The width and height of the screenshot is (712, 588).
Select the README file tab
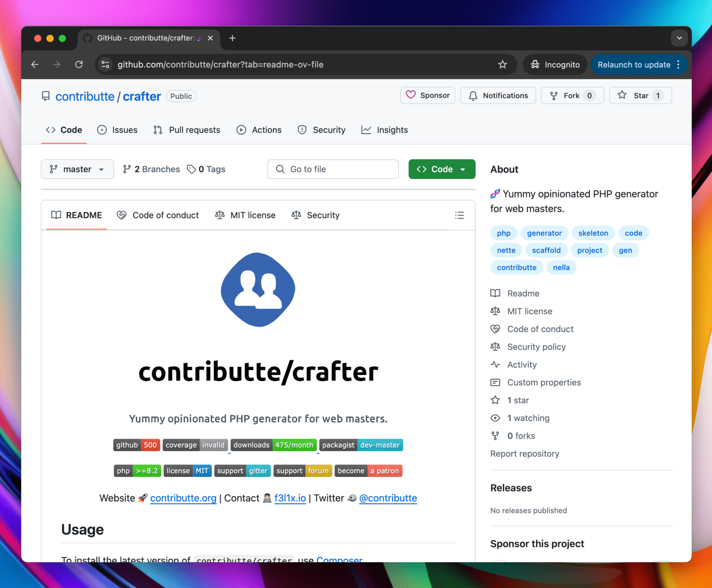coord(77,215)
